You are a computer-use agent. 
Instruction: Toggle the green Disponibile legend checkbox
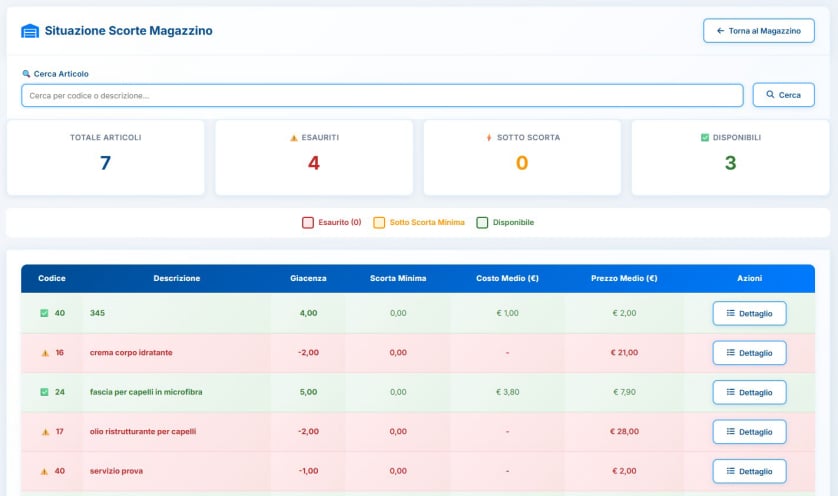point(482,223)
